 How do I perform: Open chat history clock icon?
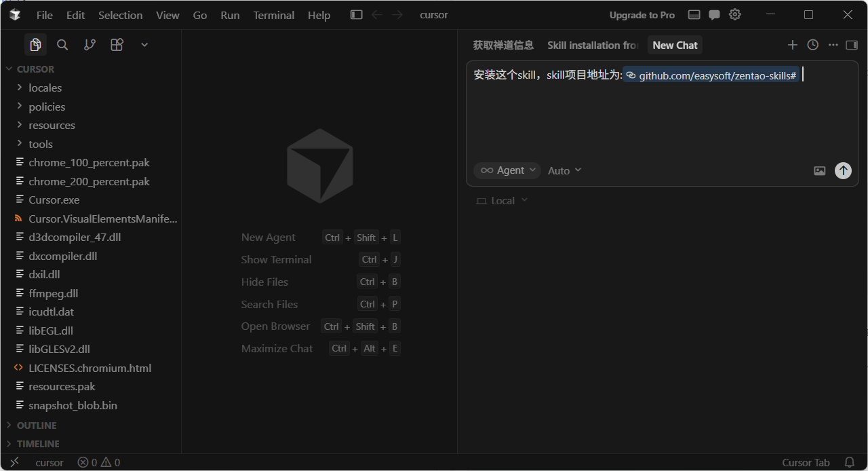pos(812,45)
